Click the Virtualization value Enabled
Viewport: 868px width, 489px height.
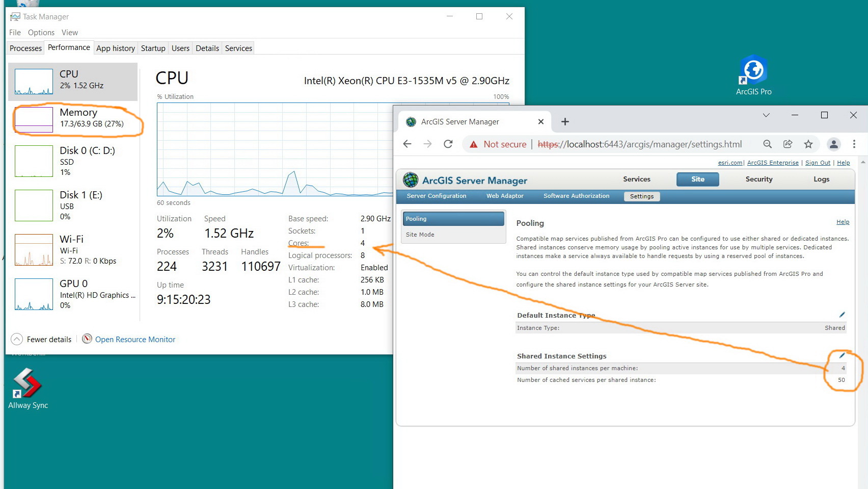pyautogui.click(x=374, y=268)
